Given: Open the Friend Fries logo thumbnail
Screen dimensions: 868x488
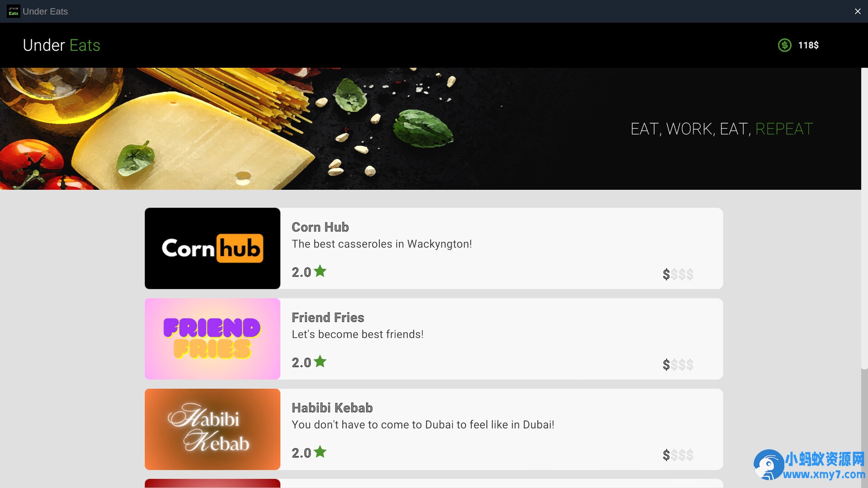Looking at the screenshot, I should tap(212, 339).
